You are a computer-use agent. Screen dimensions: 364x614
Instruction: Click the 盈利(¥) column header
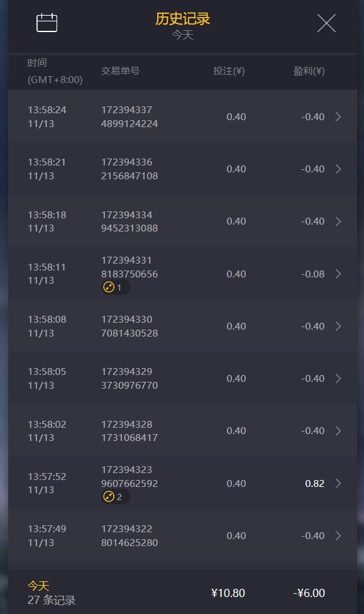tap(309, 71)
